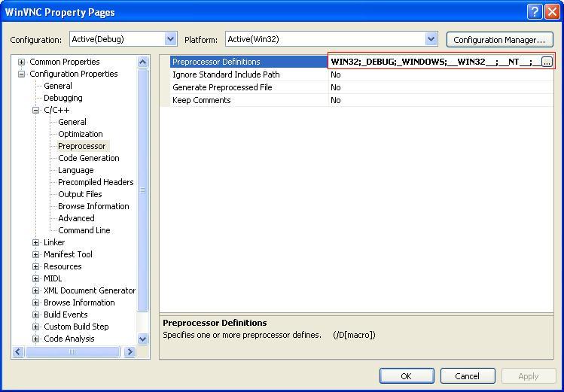Expand the lower Browse Information node

click(x=35, y=302)
